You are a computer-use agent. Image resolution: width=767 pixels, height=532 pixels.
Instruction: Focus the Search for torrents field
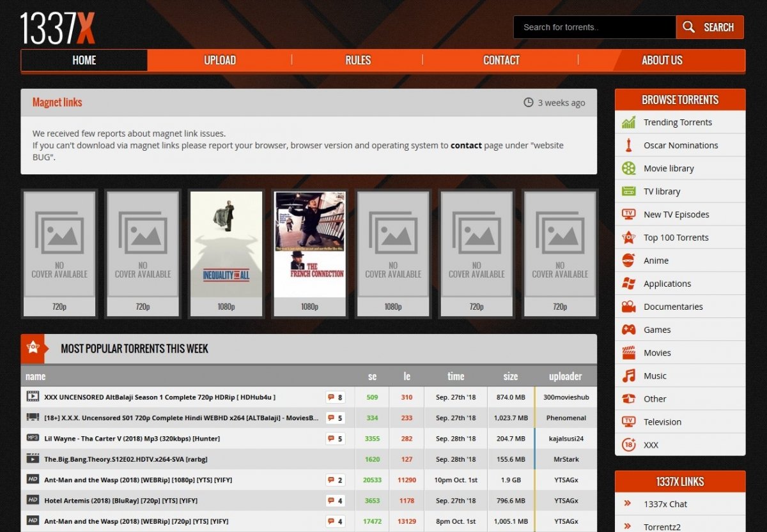594,27
